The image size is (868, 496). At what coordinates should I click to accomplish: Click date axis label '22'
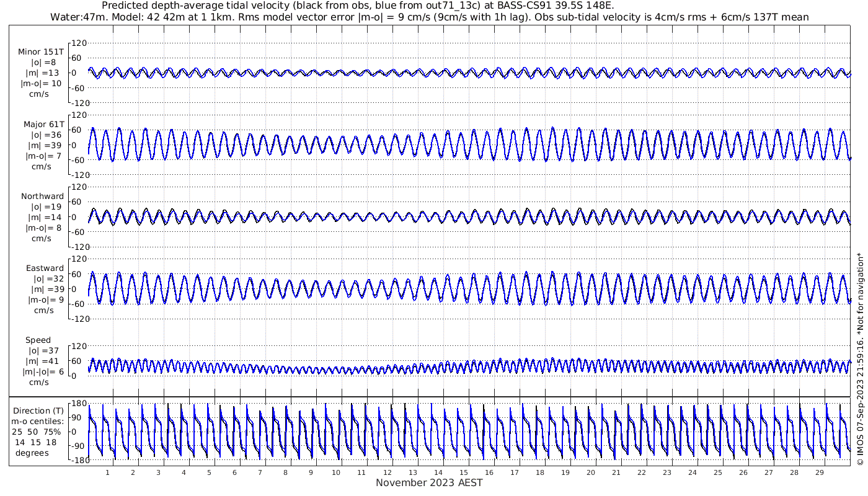tap(641, 472)
